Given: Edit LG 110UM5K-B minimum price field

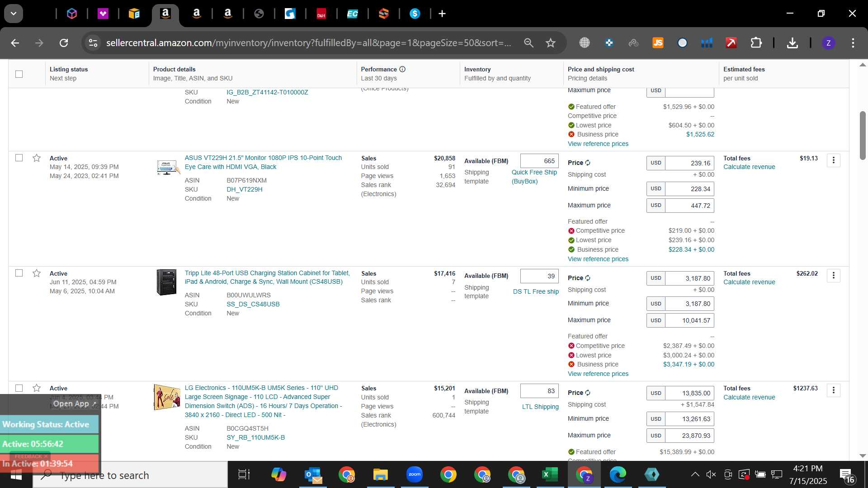Looking at the screenshot, I should coord(689,419).
